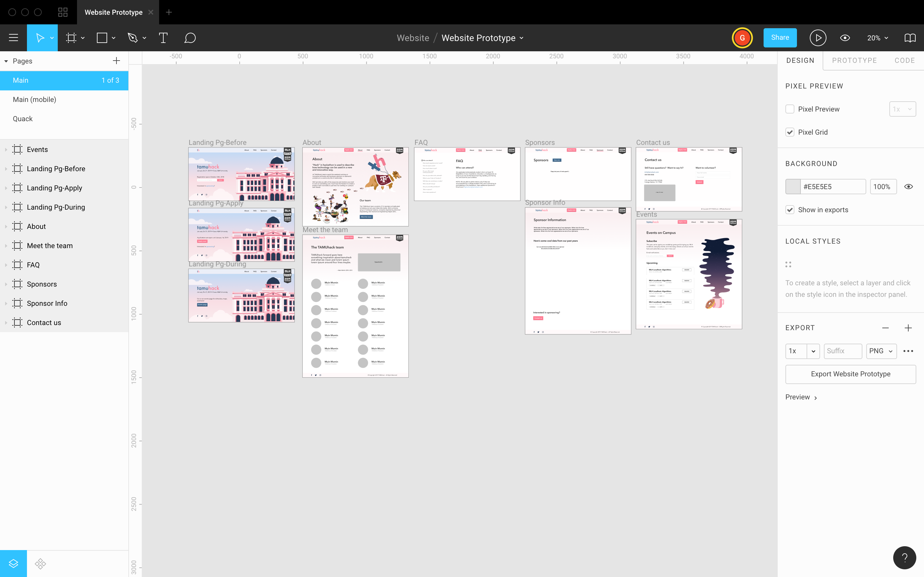The width and height of the screenshot is (924, 577).
Task: Switch to the Components panel icon
Action: point(40,563)
